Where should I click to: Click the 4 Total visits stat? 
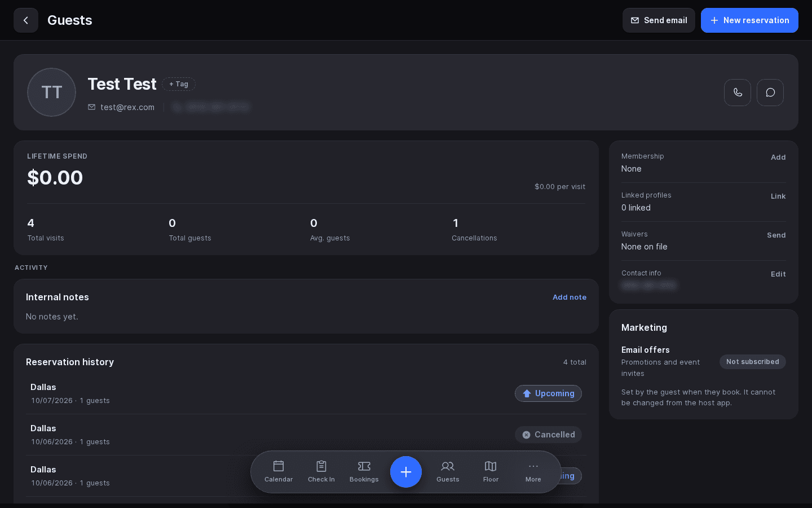[x=46, y=230]
